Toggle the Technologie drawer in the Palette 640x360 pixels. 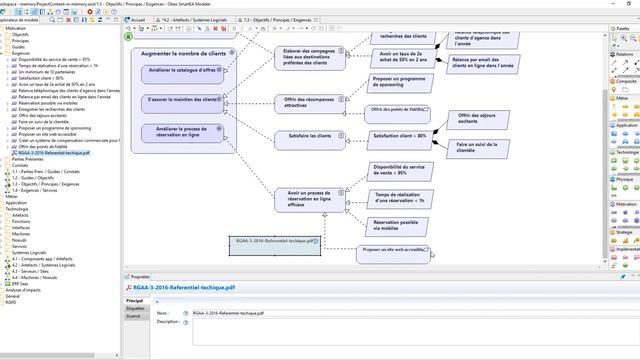pos(624,152)
